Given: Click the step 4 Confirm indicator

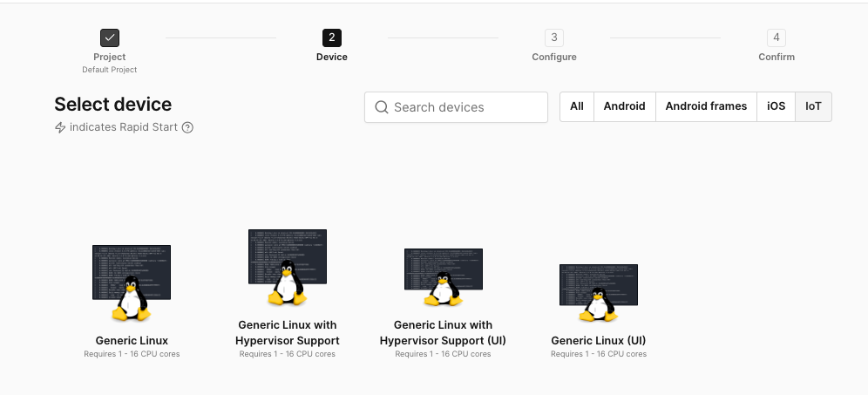Looking at the screenshot, I should click(776, 37).
